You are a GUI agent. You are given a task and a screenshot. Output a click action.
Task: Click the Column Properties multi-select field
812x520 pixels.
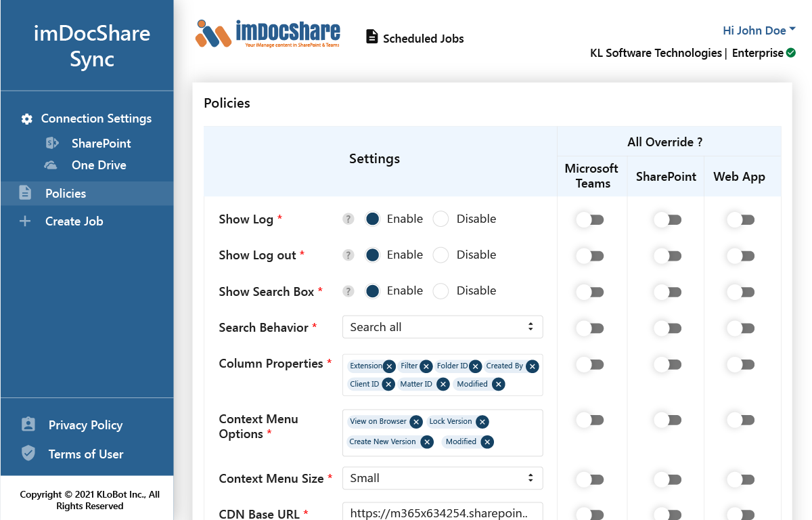pos(443,375)
